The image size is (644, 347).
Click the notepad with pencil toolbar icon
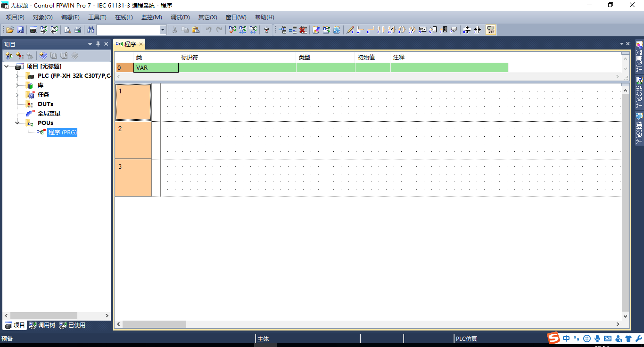(x=316, y=30)
